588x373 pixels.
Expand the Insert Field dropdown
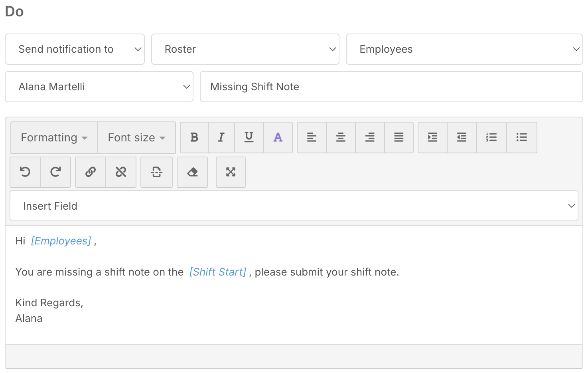(x=294, y=206)
